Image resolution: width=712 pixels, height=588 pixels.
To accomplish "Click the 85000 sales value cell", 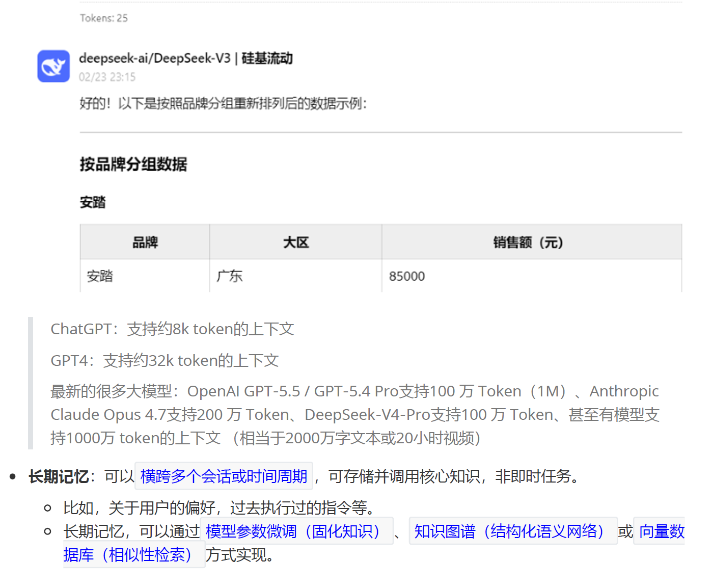I will pyautogui.click(x=532, y=276).
